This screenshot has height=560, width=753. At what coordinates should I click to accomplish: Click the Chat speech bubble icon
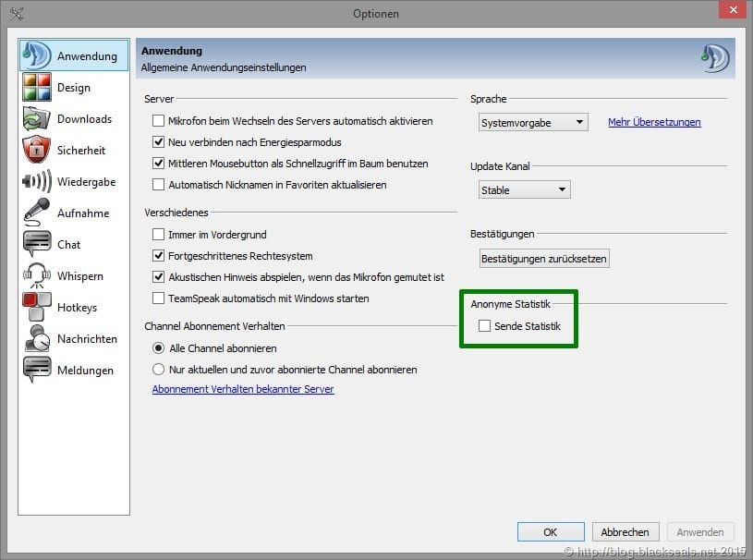pyautogui.click(x=37, y=244)
